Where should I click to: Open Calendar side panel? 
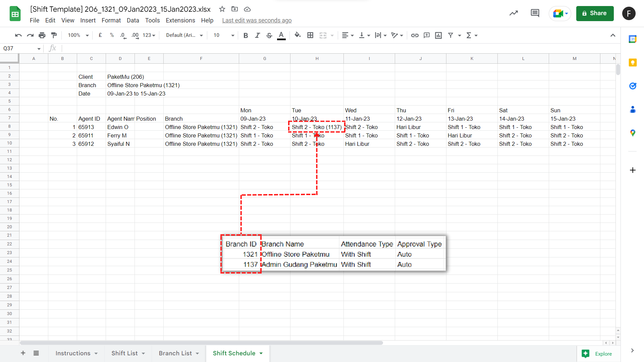pos(633,39)
